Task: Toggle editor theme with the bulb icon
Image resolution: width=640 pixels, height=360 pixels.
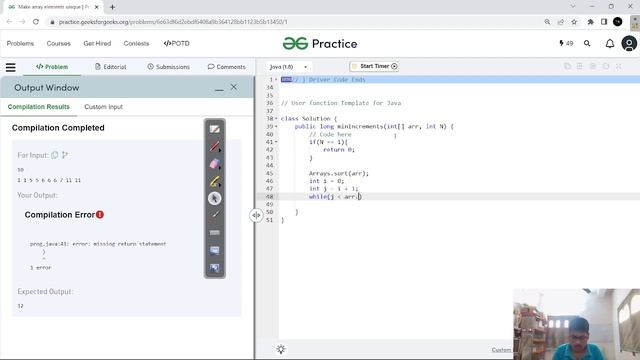Action: [x=281, y=349]
